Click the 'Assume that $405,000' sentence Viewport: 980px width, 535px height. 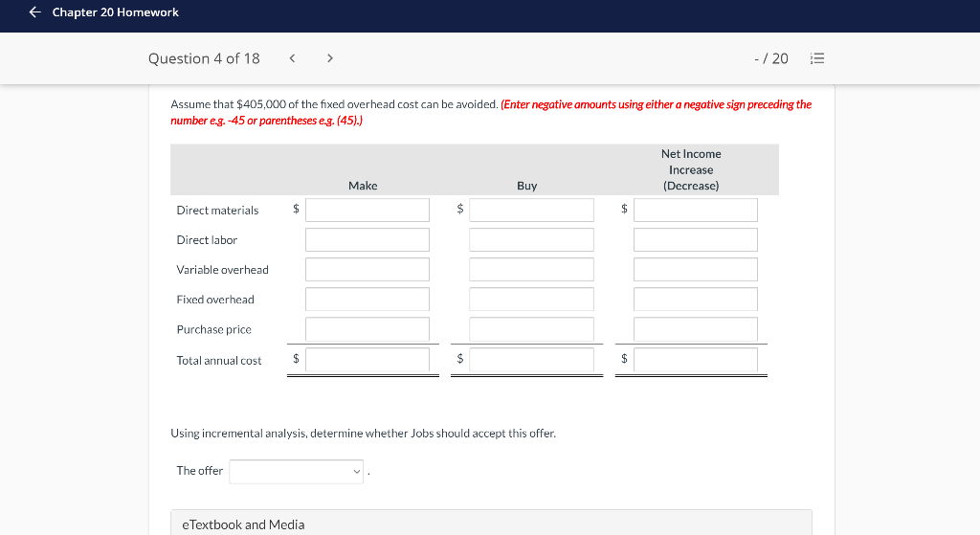click(x=334, y=104)
